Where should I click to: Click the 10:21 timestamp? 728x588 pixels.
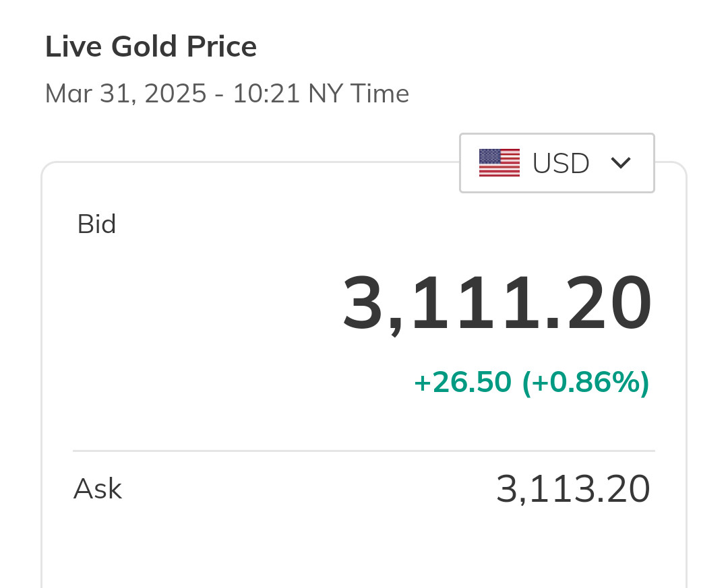pyautogui.click(x=266, y=94)
